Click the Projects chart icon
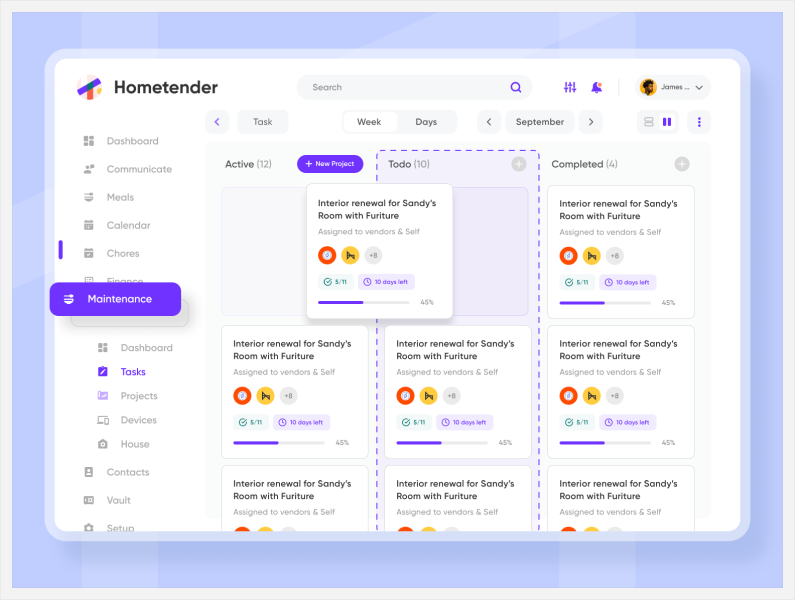795x600 pixels. (x=103, y=396)
